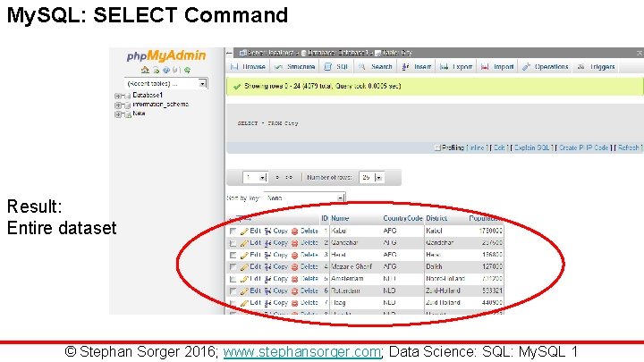Click the Copy icon in Kabul row
The width and height of the screenshot is (644, 362).
coord(268,232)
